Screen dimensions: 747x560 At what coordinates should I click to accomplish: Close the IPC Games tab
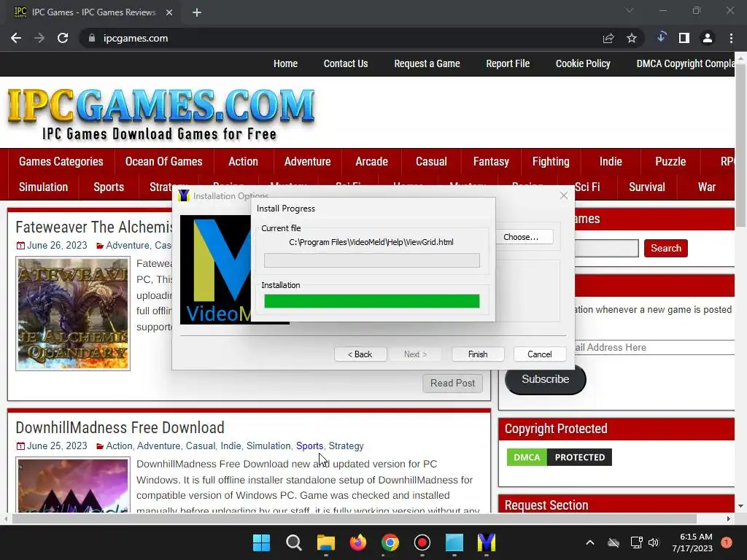169,12
